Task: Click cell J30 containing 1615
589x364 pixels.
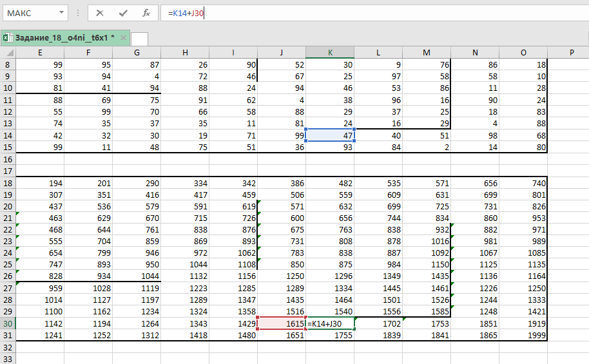Action: (x=282, y=324)
